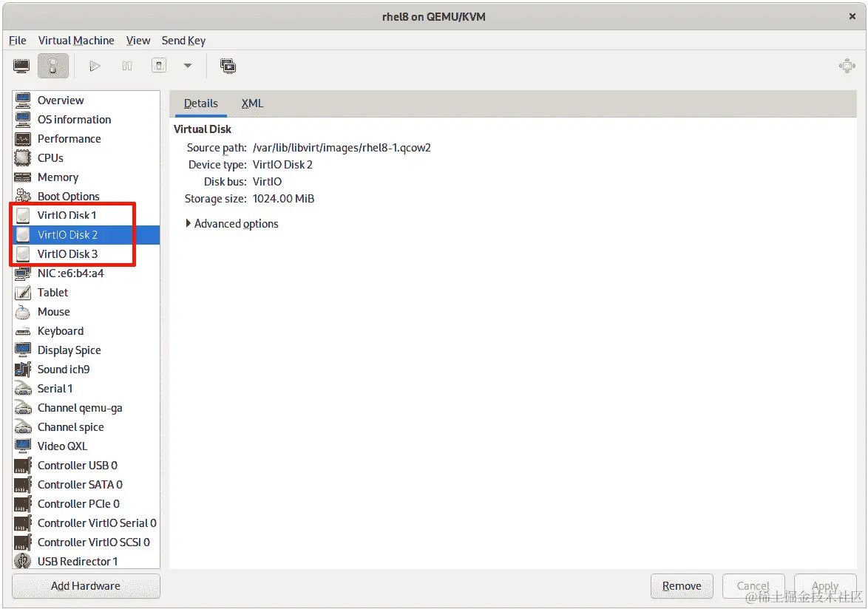Image resolution: width=868 pixels, height=609 pixels.
Task: Select the USB Redirector 1 icon
Action: 23,562
